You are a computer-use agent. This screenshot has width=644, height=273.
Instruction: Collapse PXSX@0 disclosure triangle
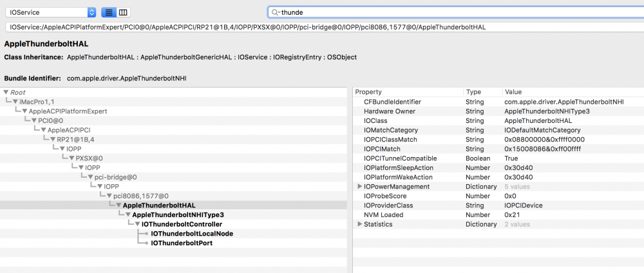(x=71, y=158)
